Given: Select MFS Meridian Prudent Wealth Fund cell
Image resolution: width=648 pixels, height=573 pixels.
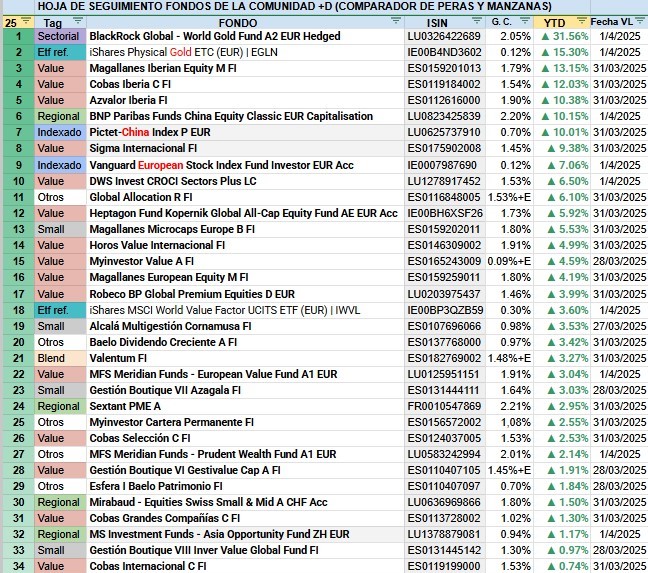Looking at the screenshot, I should click(x=245, y=454).
